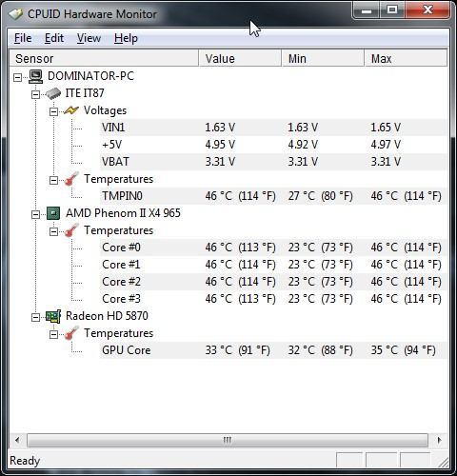The height and width of the screenshot is (476, 457).
Task: Click the horizontal scrollbar right arrow
Action: (x=439, y=440)
